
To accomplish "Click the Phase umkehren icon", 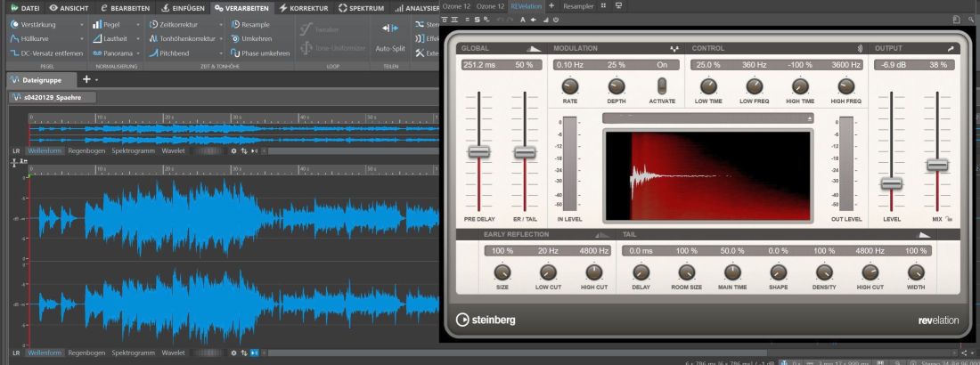I will (235, 53).
